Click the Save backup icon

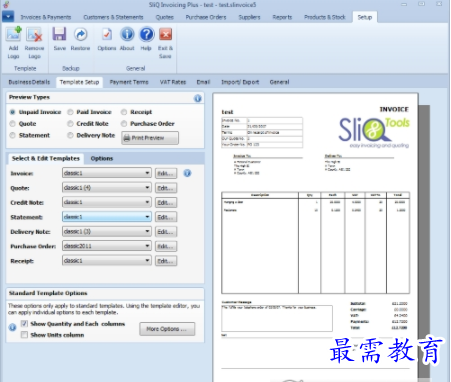tap(59, 34)
